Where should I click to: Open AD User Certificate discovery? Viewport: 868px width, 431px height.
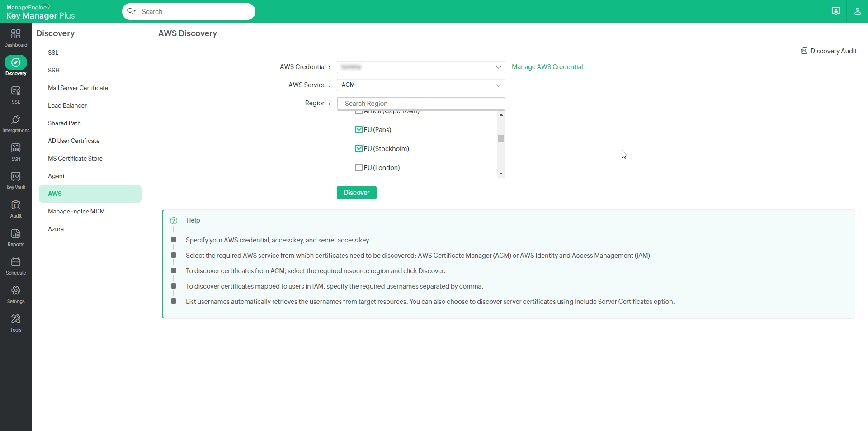point(74,141)
